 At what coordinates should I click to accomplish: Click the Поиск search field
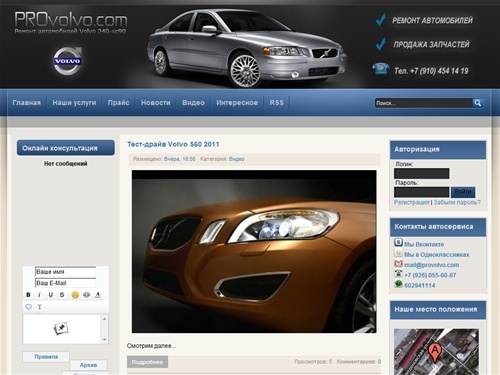pos(423,103)
